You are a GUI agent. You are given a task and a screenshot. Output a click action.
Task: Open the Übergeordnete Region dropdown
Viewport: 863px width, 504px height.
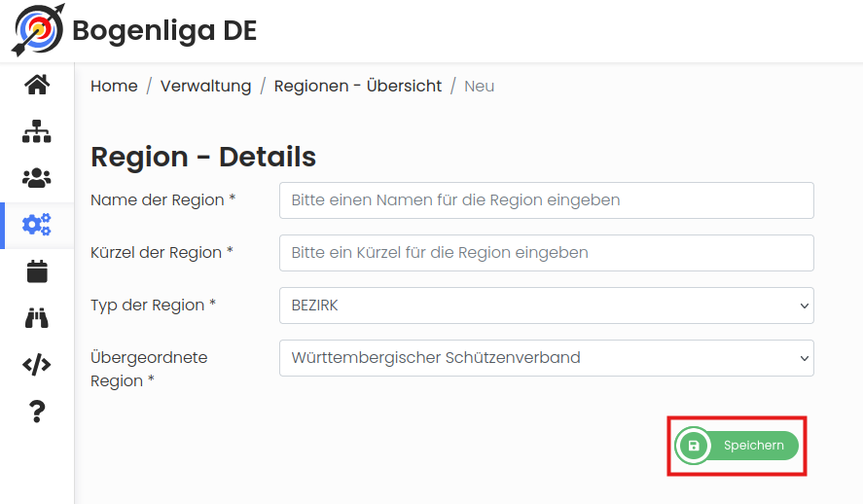(x=546, y=358)
